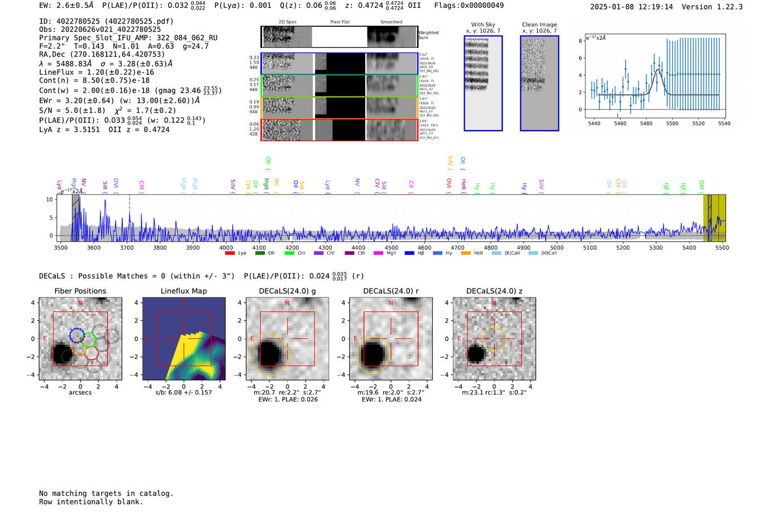The image size is (782, 532).
Task: Open the DECaLS(24.0) z cutout
Action: point(494,339)
